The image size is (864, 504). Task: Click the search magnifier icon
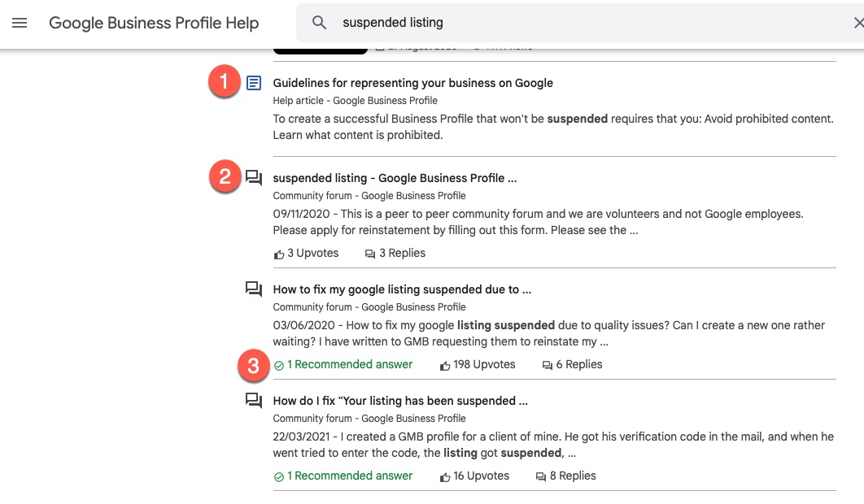[x=320, y=23]
